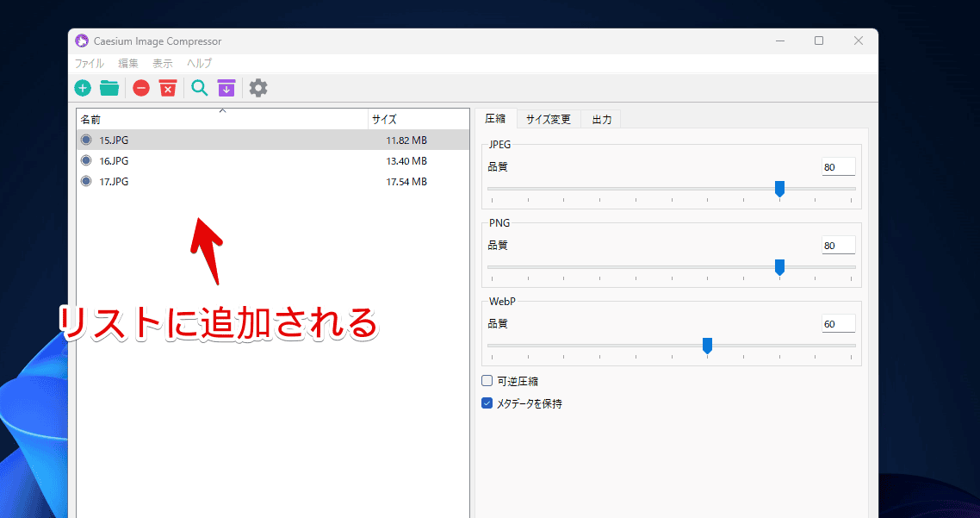Click the JPEG 品質 slider handle
Viewport: 980px width, 518px height.
point(779,189)
